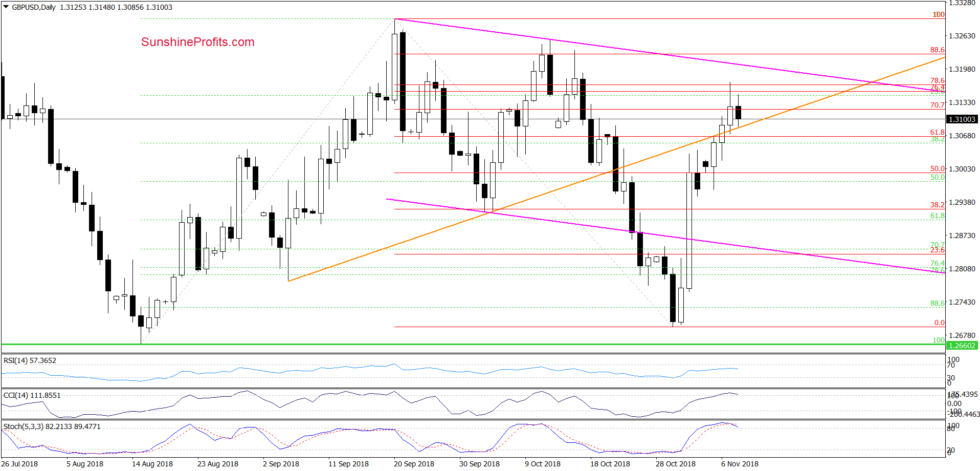Click the 1.30030 price axis label
980x471 pixels.
(962, 169)
